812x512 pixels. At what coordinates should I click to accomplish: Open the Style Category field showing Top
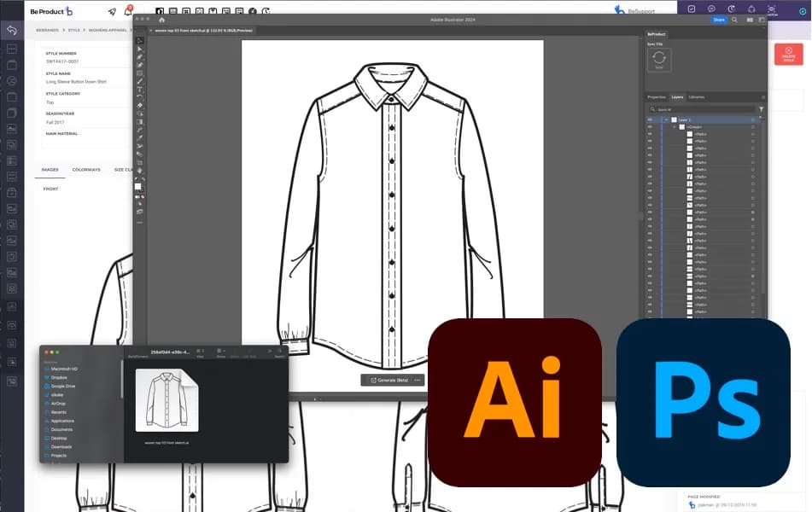(x=86, y=102)
